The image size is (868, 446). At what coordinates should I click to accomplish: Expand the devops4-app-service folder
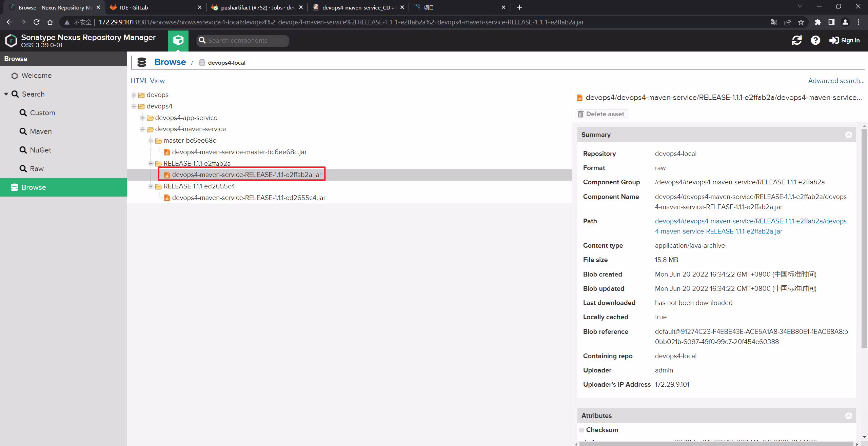[143, 118]
